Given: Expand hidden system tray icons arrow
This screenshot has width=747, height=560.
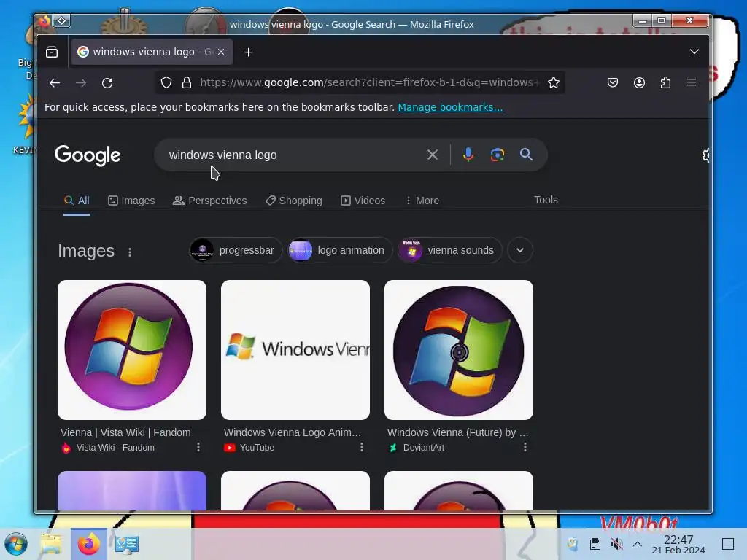Looking at the screenshot, I should 638,544.
